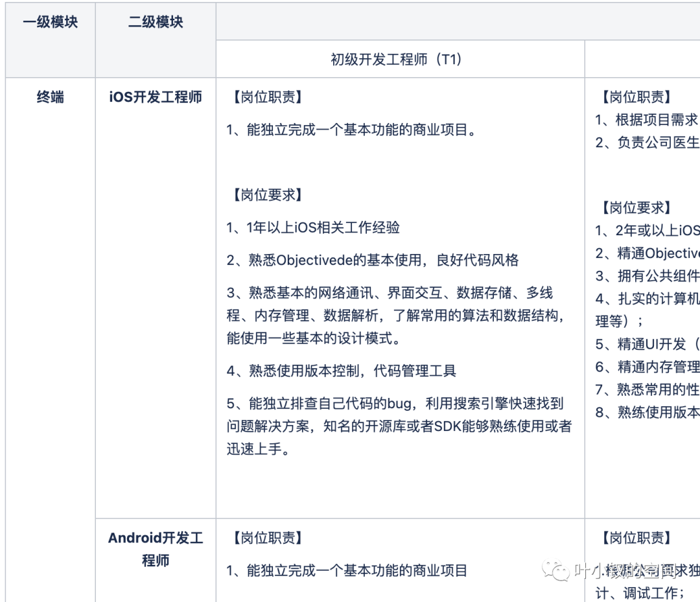Viewport: 700px width, 602px height.
Task: Select the 初级开发工程师（T1） header cell
Action: [396, 60]
